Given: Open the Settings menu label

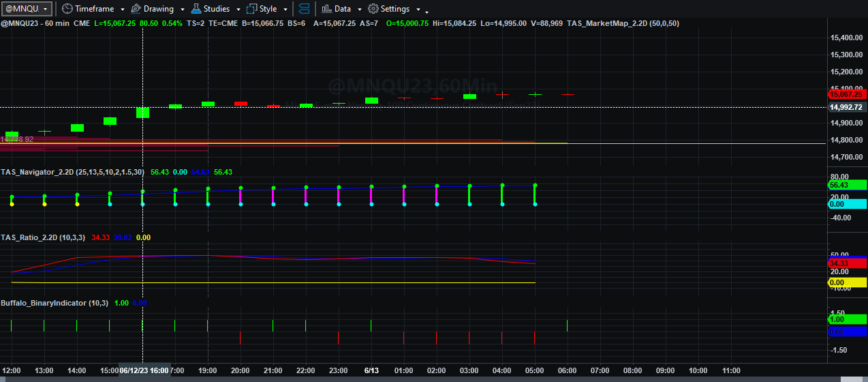Looking at the screenshot, I should 395,9.
